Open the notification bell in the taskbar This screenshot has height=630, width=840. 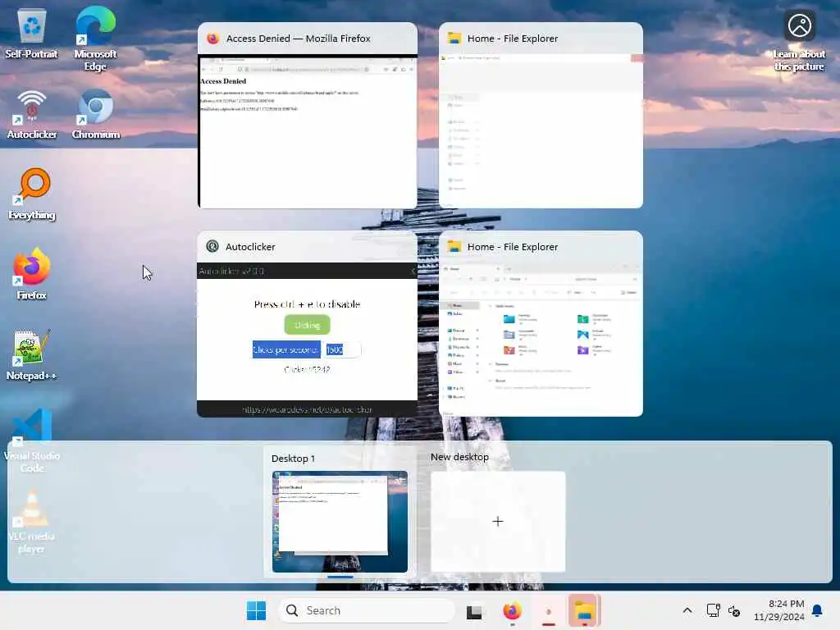(818, 610)
